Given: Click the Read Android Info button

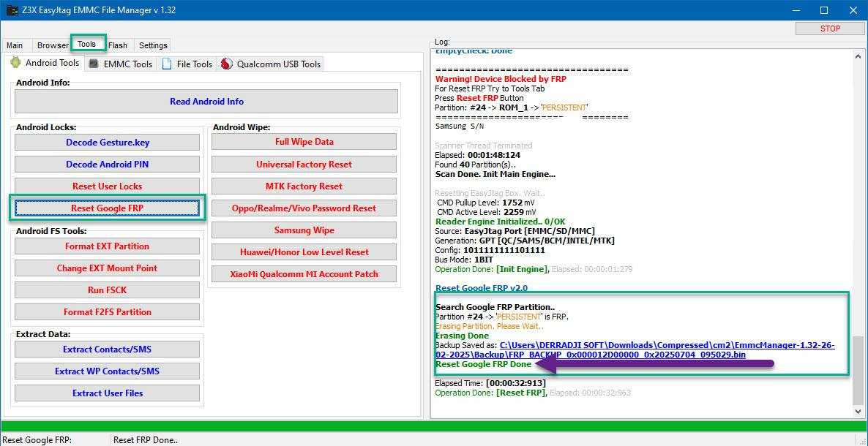Looking at the screenshot, I should (206, 101).
